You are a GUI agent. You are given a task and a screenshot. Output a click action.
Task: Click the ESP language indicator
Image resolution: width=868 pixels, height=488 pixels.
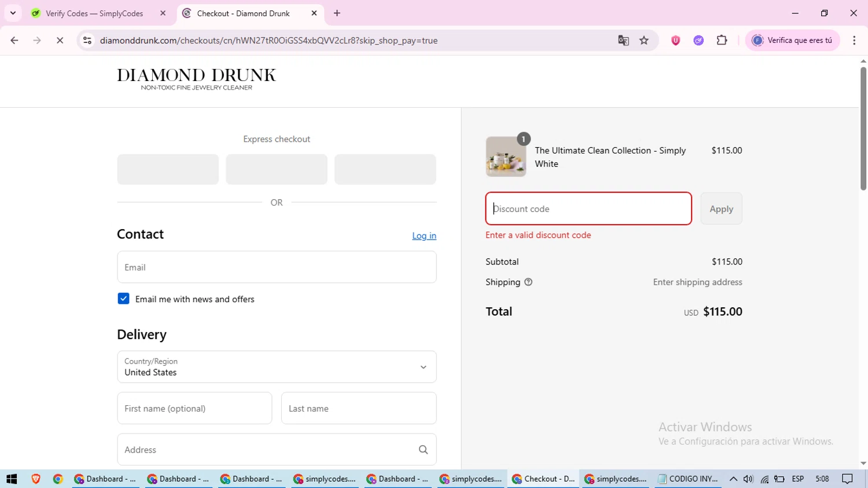pos(798,479)
